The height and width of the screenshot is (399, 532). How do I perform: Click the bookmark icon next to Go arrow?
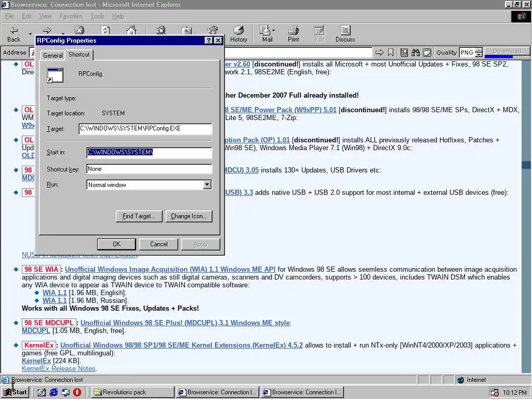tap(391, 52)
